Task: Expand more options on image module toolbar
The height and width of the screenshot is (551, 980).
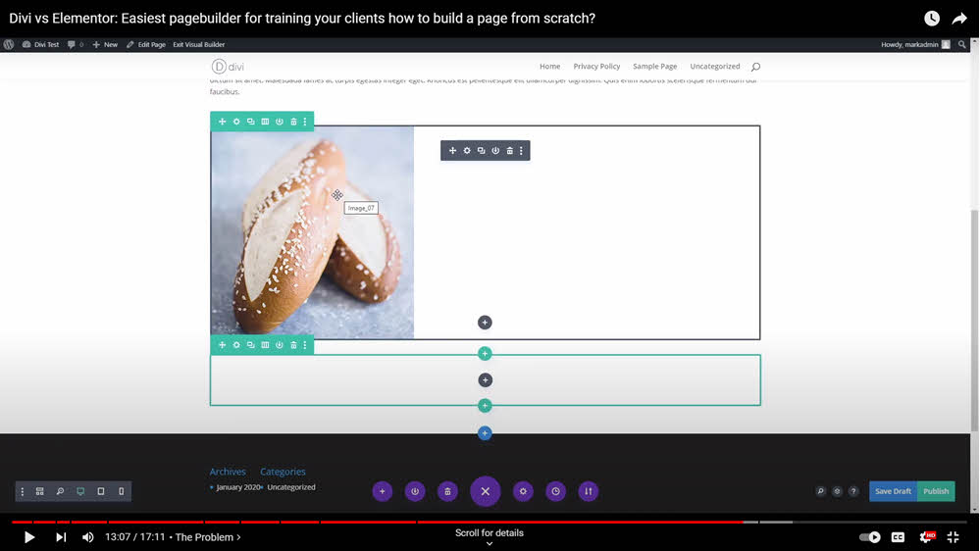Action: tap(522, 151)
